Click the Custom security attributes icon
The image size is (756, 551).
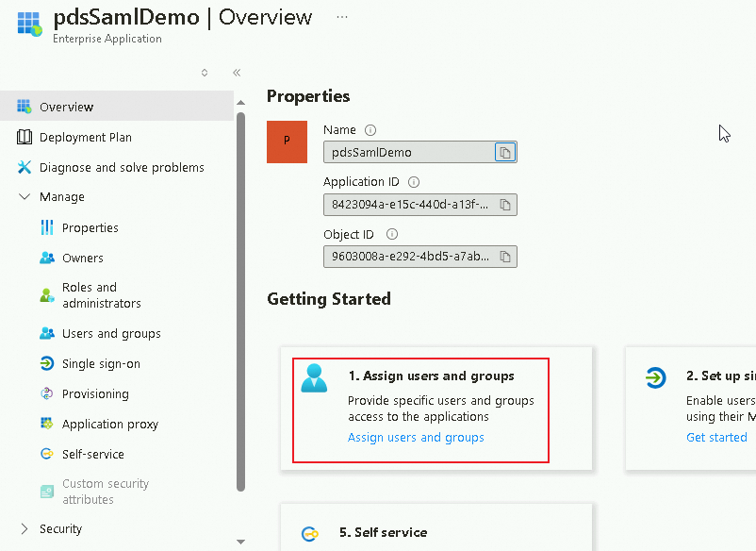[47, 492]
